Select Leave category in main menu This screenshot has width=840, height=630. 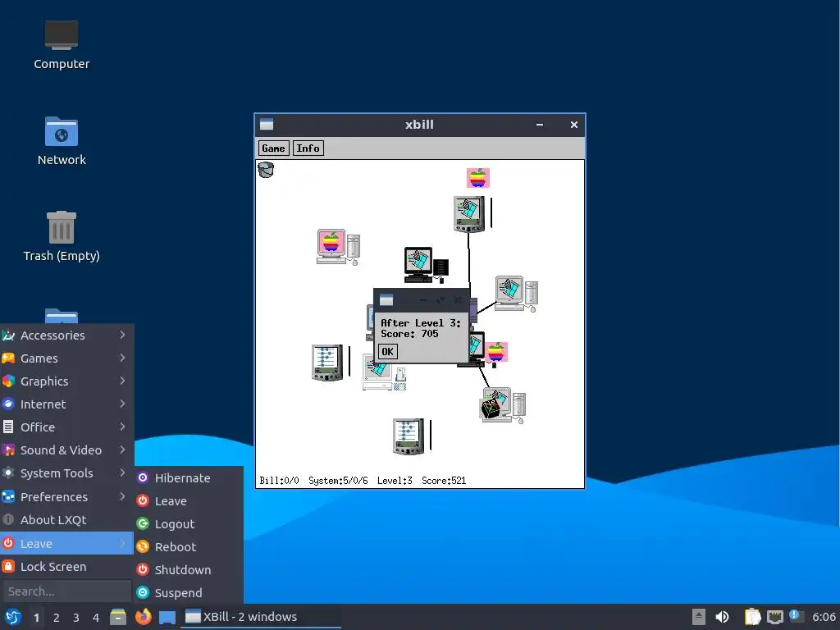click(x=67, y=544)
